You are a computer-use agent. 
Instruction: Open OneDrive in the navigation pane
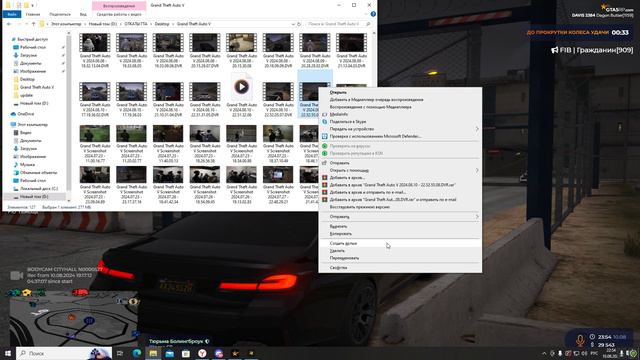(26, 114)
